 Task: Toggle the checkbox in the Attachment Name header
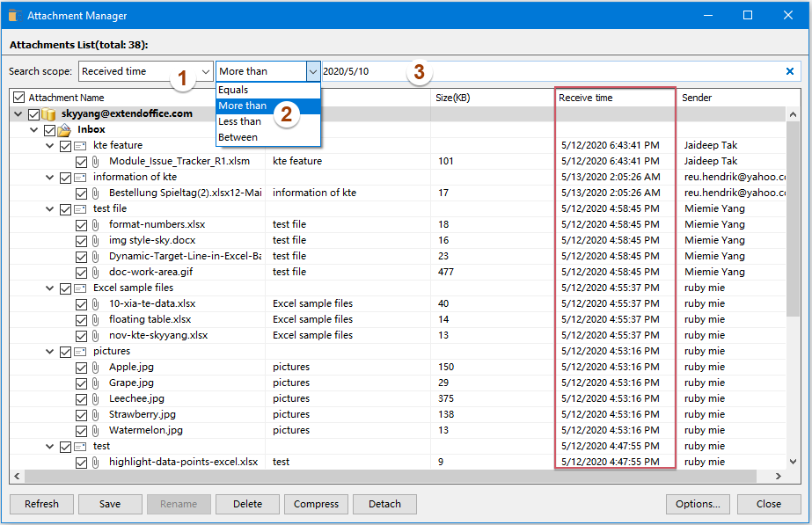point(18,97)
